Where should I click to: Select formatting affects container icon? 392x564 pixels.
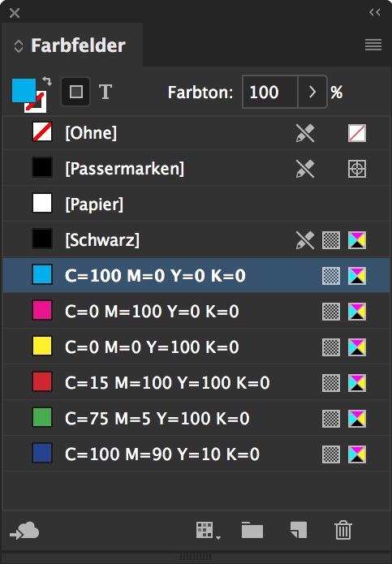point(75,92)
